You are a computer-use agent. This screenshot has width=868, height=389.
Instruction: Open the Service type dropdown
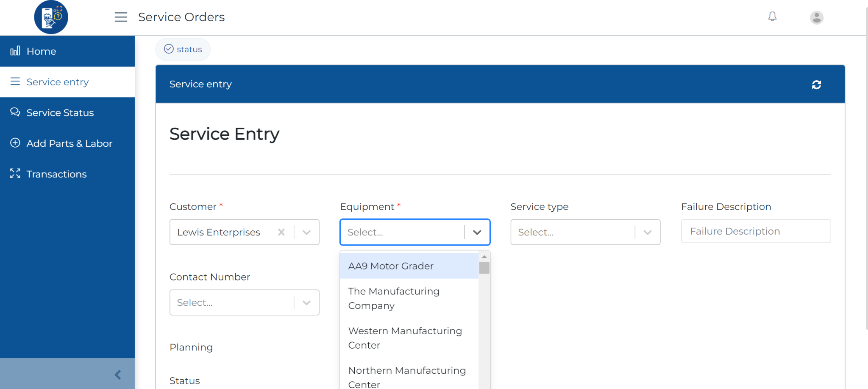(647, 232)
